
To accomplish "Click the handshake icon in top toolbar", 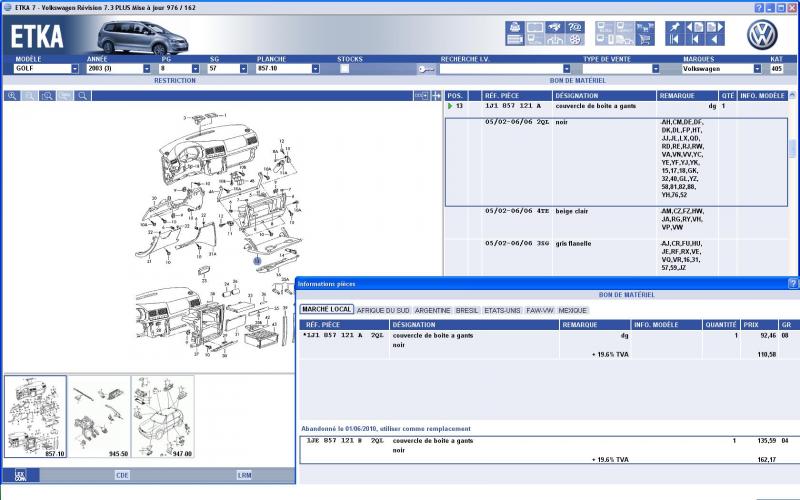I will pos(555,27).
